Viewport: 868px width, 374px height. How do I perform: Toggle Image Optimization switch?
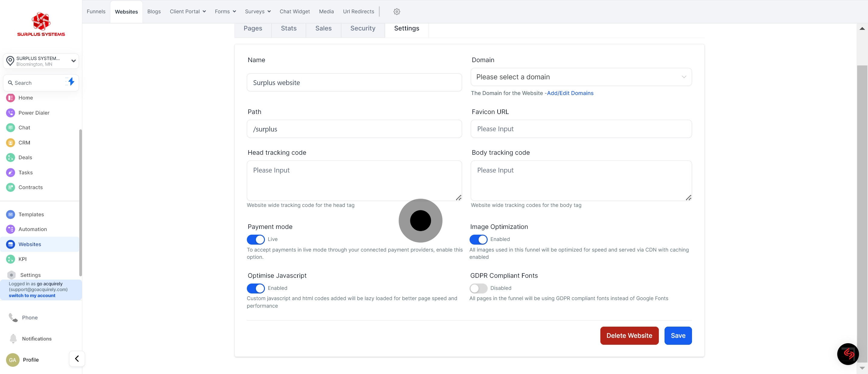[x=478, y=239]
